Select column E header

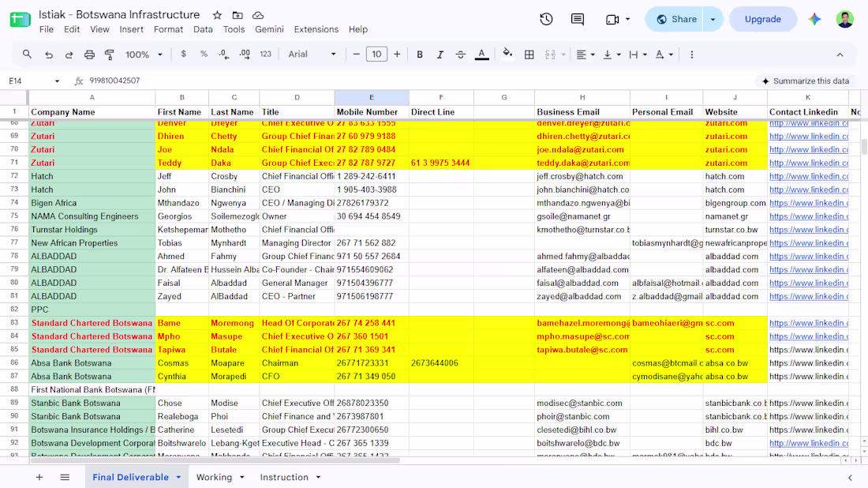click(372, 97)
